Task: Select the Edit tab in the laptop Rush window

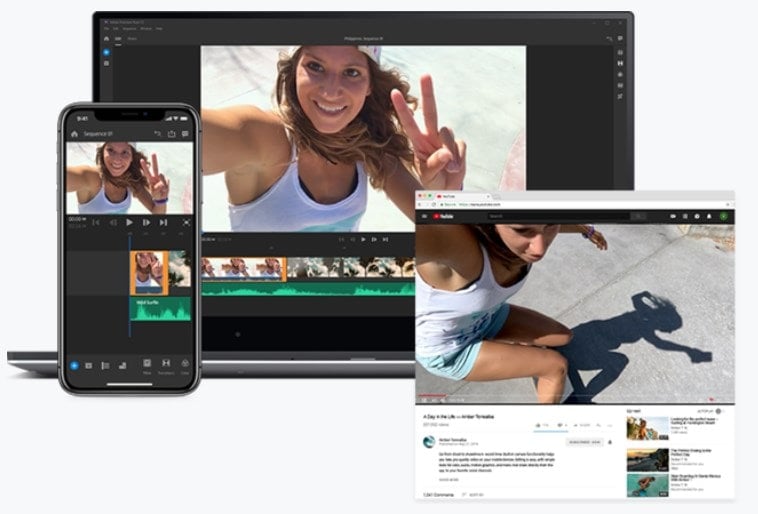Action: coord(118,39)
